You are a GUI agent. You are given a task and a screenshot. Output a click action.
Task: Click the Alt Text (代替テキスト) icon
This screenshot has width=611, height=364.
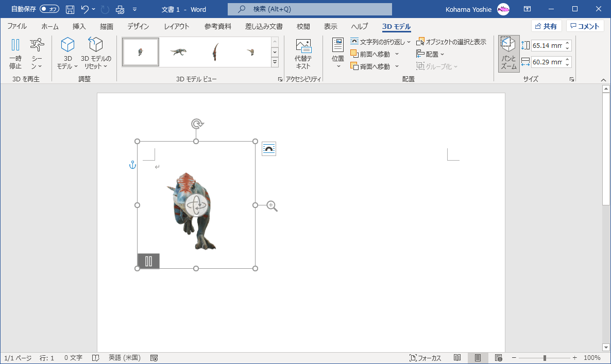[303, 54]
